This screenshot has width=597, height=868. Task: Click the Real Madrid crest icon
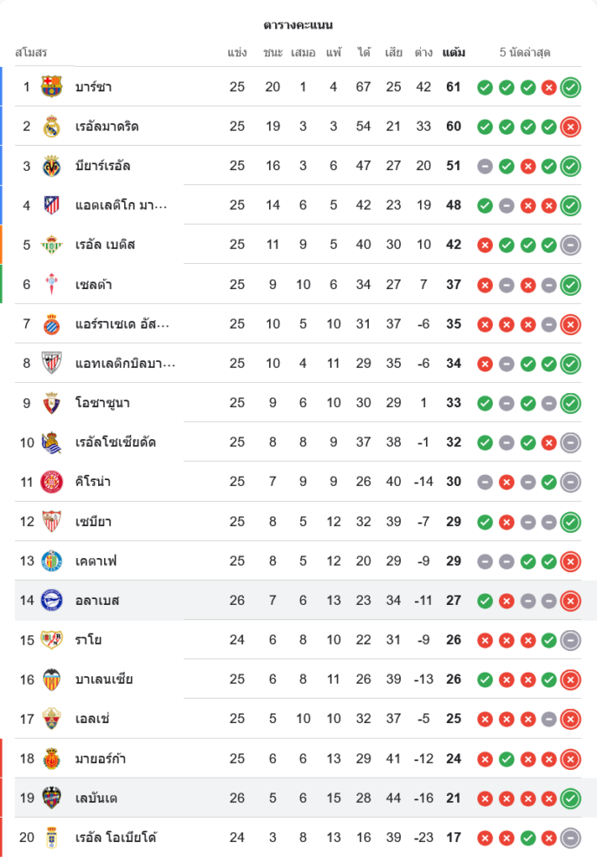click(x=52, y=127)
